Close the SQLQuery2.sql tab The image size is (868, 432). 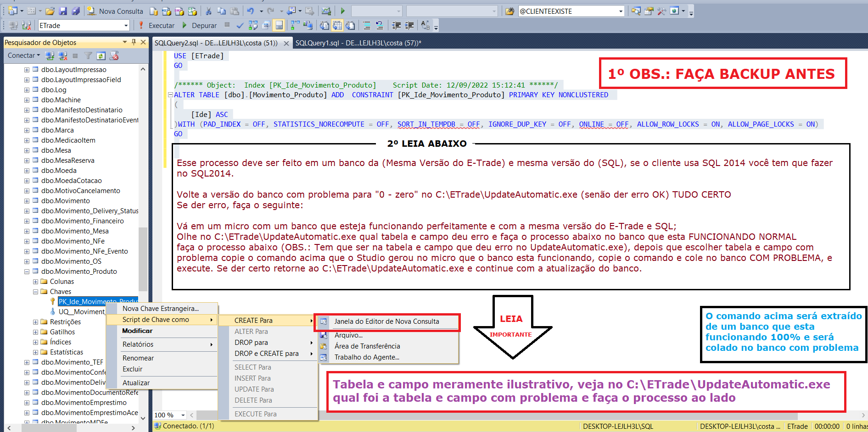coord(286,43)
